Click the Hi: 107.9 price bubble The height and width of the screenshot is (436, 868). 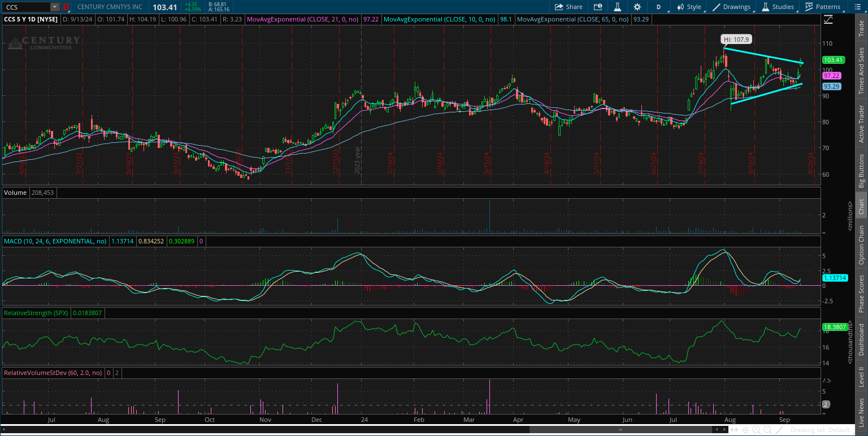pyautogui.click(x=736, y=40)
